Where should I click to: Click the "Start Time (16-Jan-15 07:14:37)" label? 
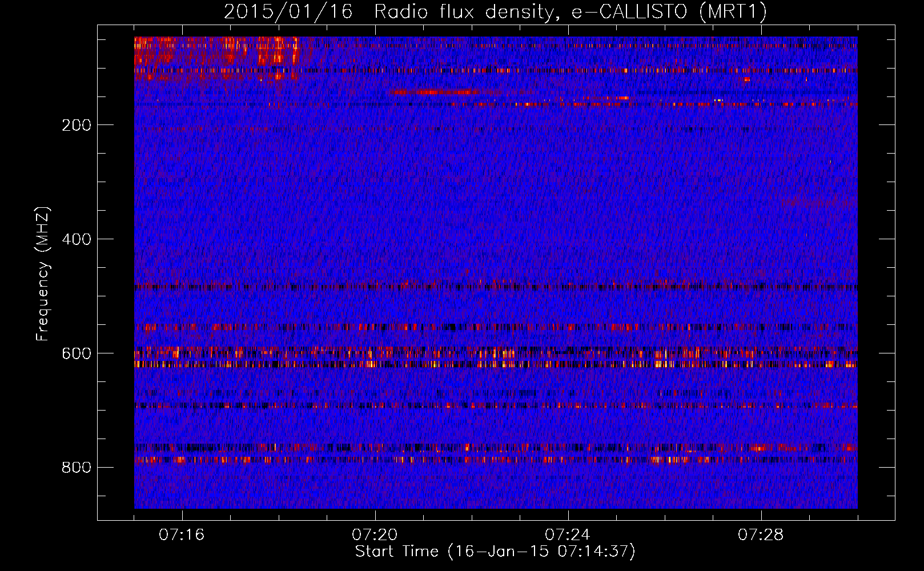point(495,552)
